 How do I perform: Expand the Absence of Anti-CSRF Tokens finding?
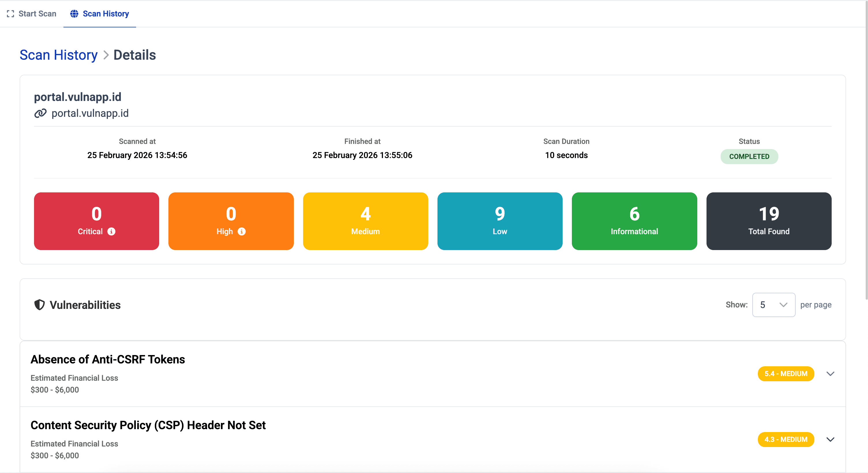coord(831,373)
